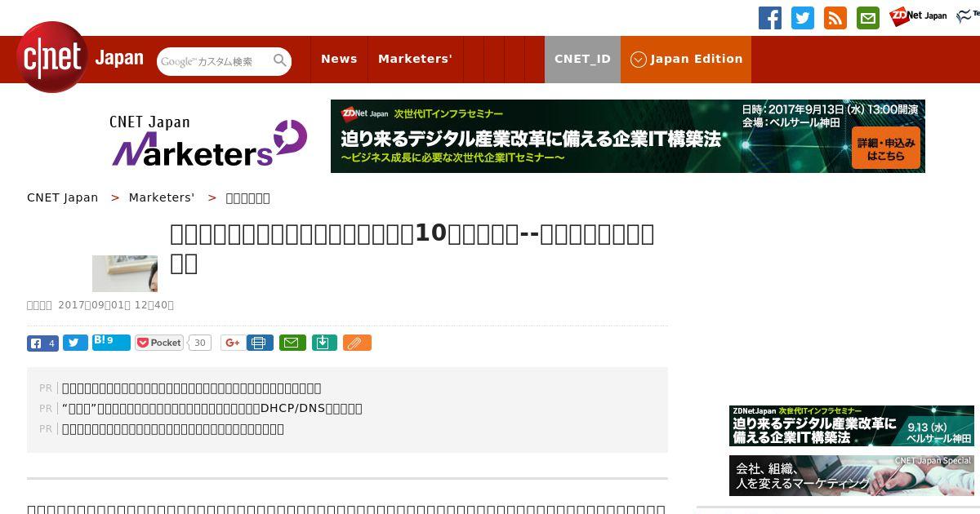Focus the Google custom search field
The image size is (980, 514).
click(x=214, y=61)
